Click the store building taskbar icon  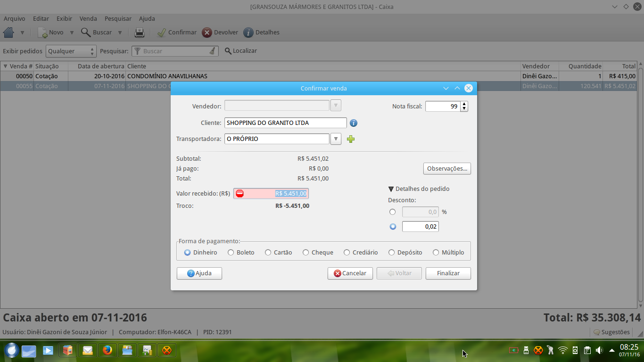[68, 350]
